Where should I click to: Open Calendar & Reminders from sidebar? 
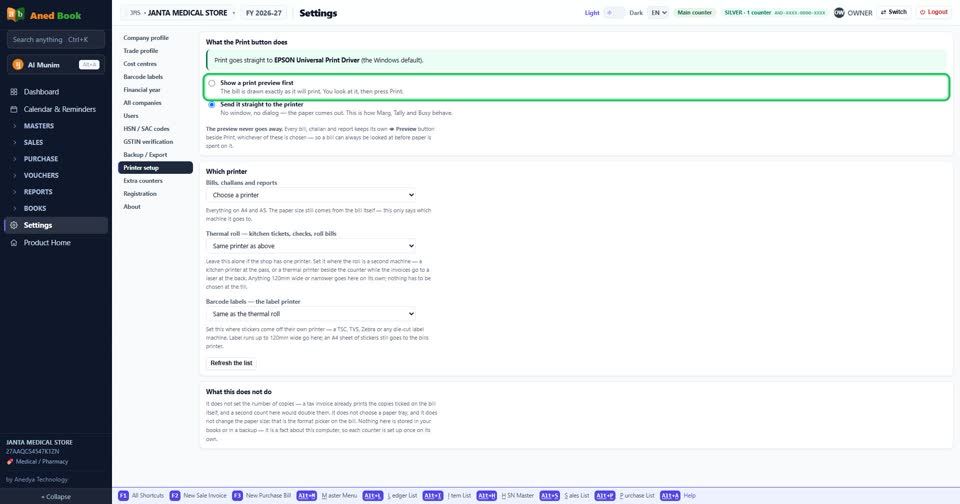click(x=55, y=109)
